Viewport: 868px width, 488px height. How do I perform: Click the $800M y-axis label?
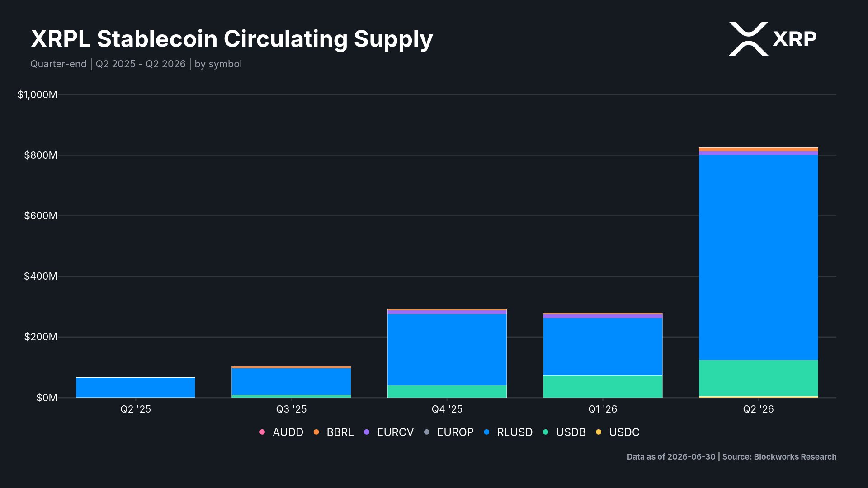pos(41,155)
